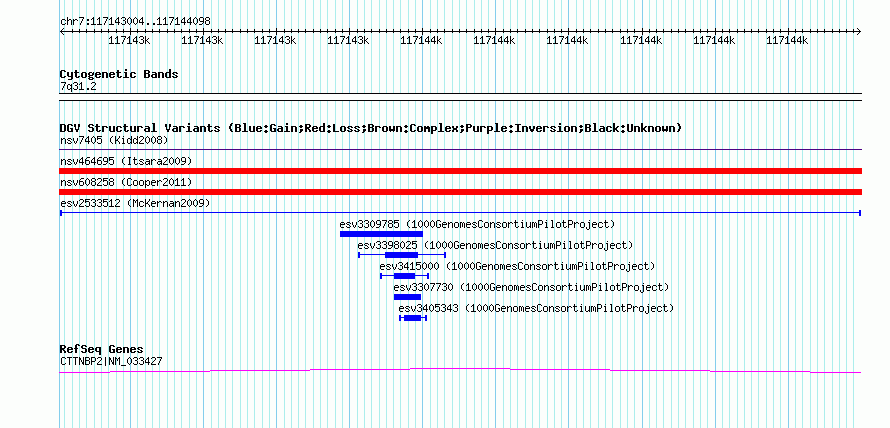Viewport: 890px width, 428px height.
Task: Open the DGV Structural Variants track heading
Action: point(371,128)
